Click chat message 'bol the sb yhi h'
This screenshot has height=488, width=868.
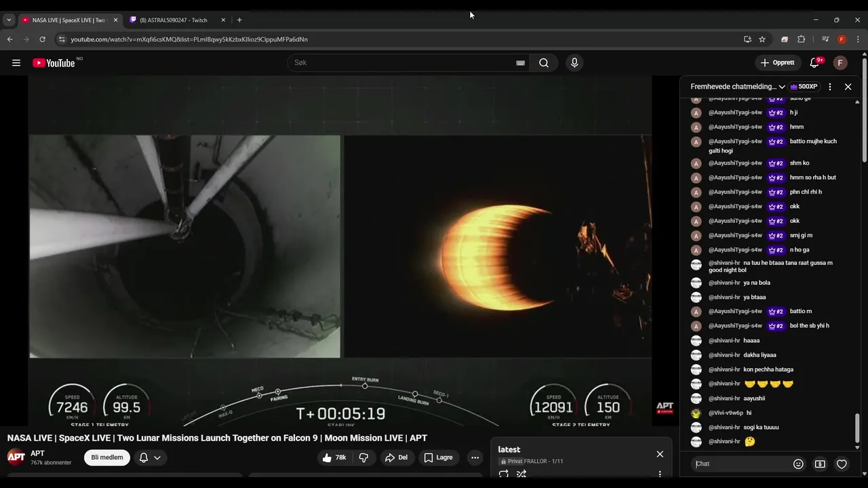click(810, 326)
